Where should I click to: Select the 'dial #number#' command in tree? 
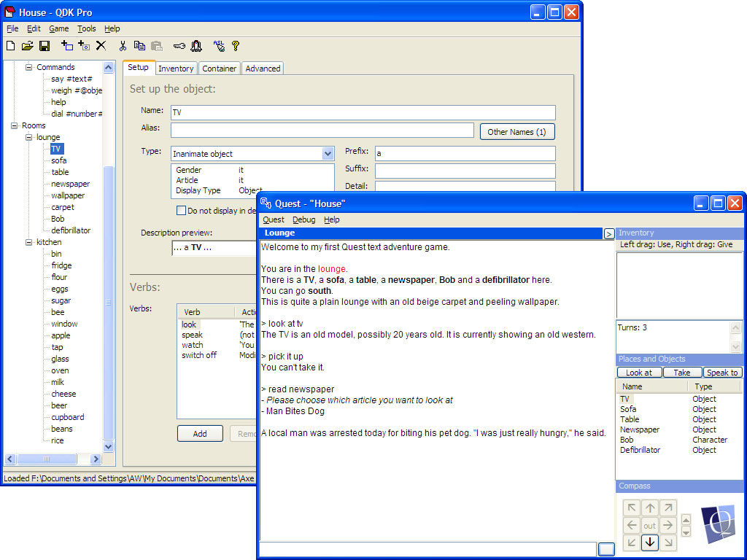[x=77, y=114]
